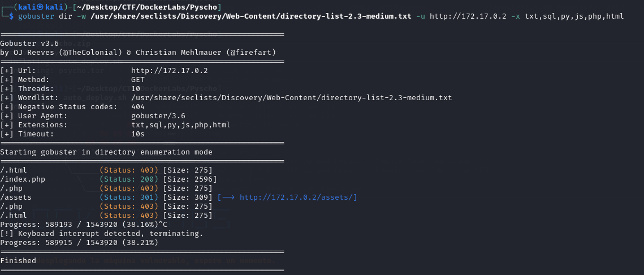Click the Negative Status codes 404 value
Image resolution: width=644 pixels, height=275 pixels.
pos(138,107)
